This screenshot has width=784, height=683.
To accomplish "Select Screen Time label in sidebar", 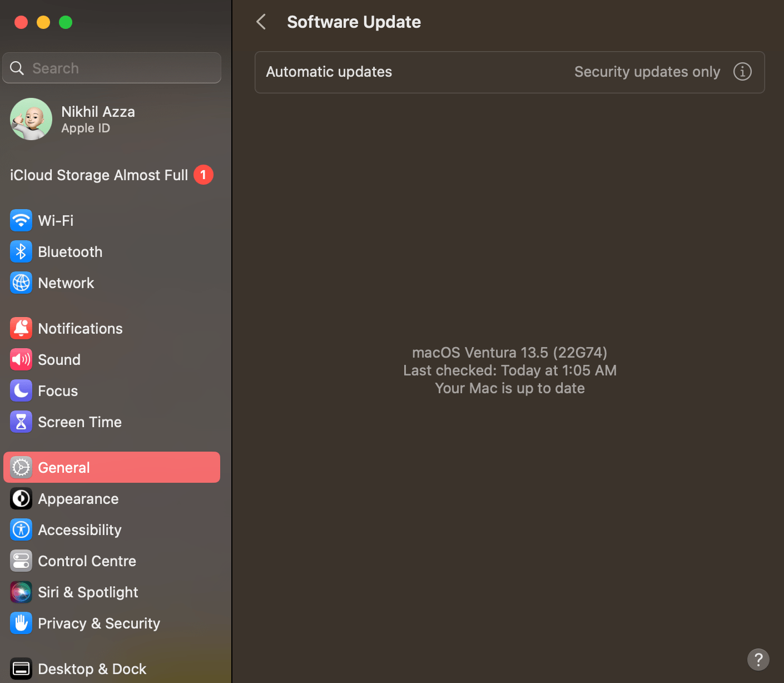I will [x=80, y=422].
